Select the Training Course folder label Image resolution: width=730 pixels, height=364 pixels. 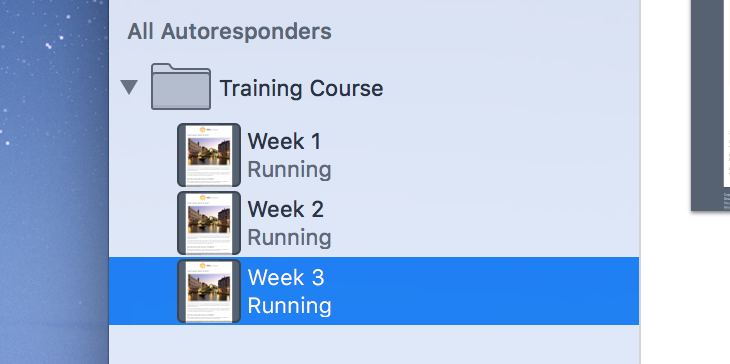(301, 88)
